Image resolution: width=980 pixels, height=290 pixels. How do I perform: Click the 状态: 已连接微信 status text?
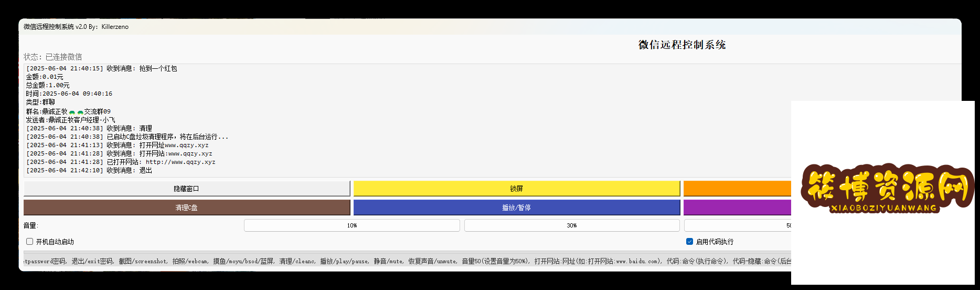click(x=53, y=57)
